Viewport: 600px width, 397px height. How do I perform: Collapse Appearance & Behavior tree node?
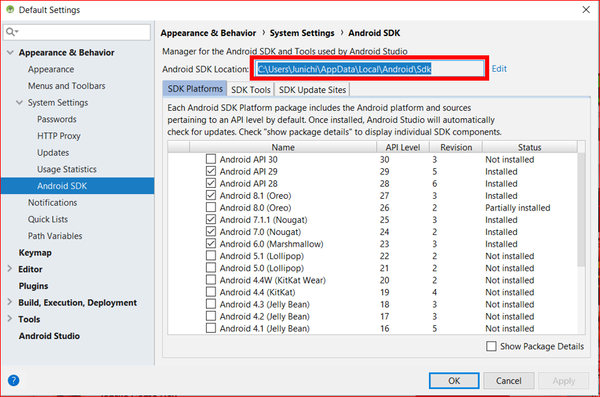point(10,52)
